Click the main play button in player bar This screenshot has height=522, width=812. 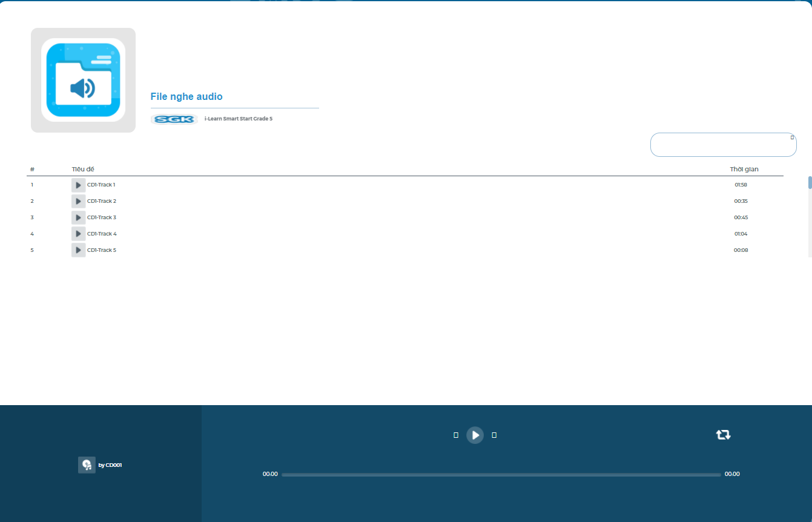[475, 435]
